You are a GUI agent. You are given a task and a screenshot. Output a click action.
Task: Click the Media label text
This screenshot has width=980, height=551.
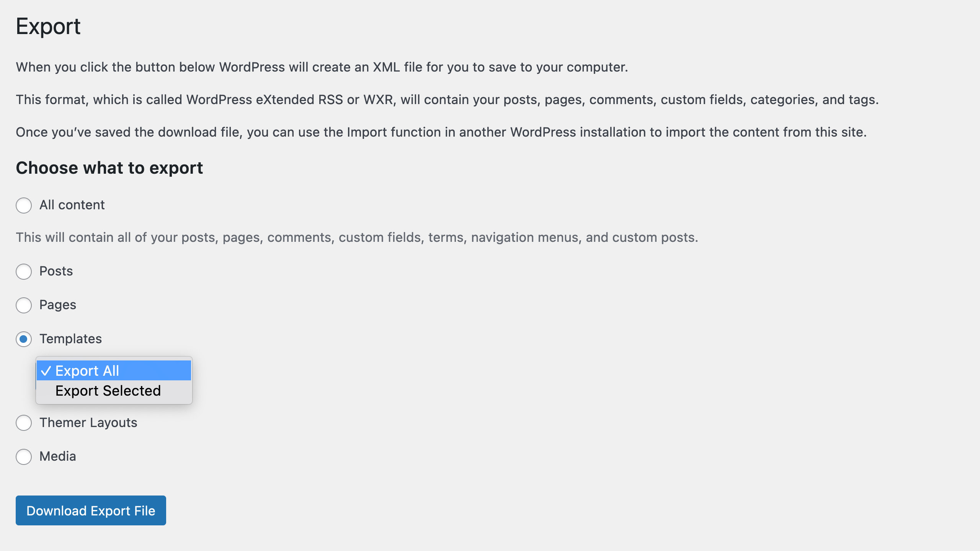point(57,456)
